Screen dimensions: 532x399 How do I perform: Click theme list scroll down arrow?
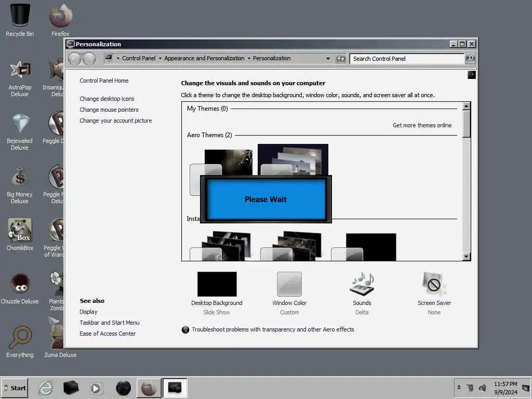(x=467, y=257)
